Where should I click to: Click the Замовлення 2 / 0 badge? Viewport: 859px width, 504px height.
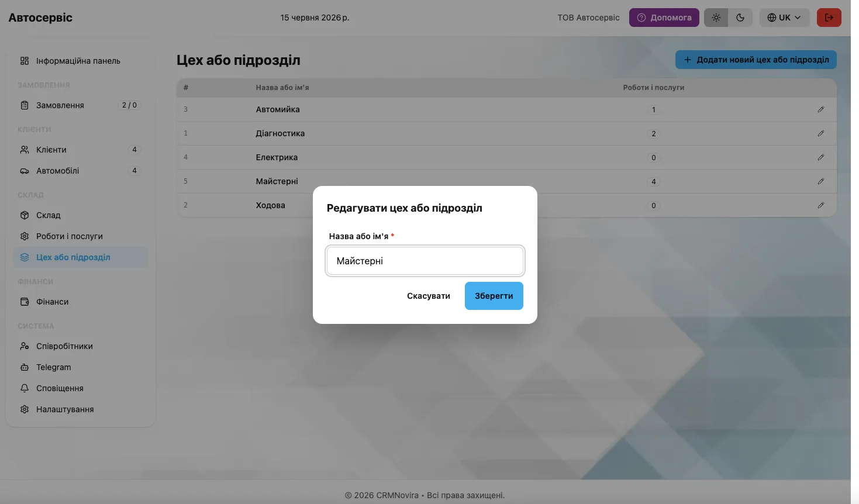point(129,105)
